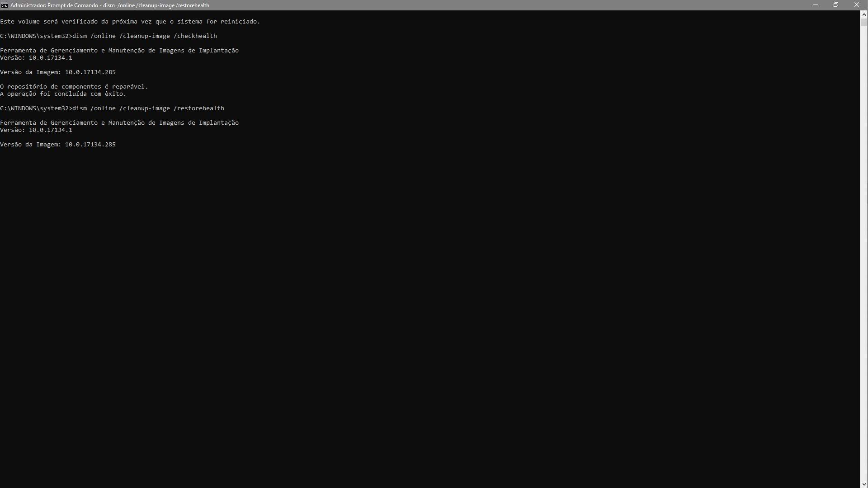Open the Command Prompt system menu icon
868x488 pixels.
[x=4, y=5]
